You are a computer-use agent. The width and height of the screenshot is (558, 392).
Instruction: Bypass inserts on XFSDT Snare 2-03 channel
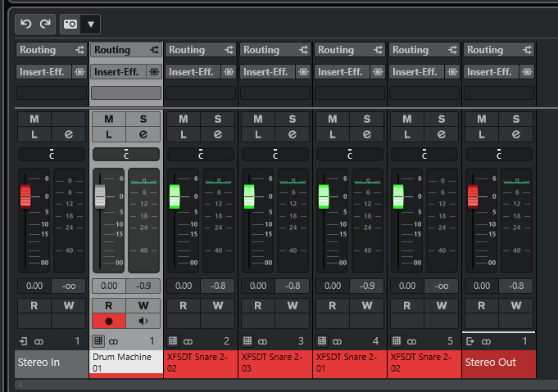[303, 72]
